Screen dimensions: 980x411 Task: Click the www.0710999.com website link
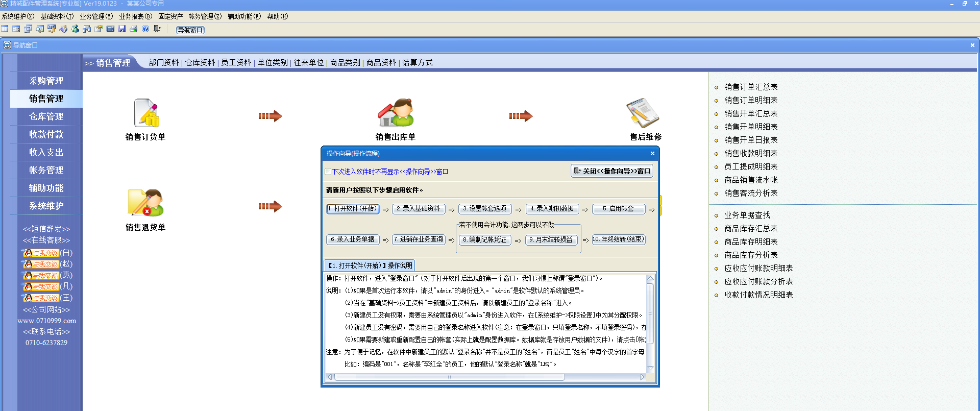46,321
